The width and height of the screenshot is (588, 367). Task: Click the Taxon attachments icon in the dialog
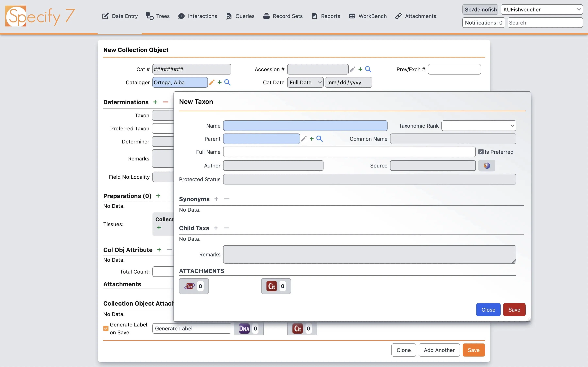click(x=190, y=286)
